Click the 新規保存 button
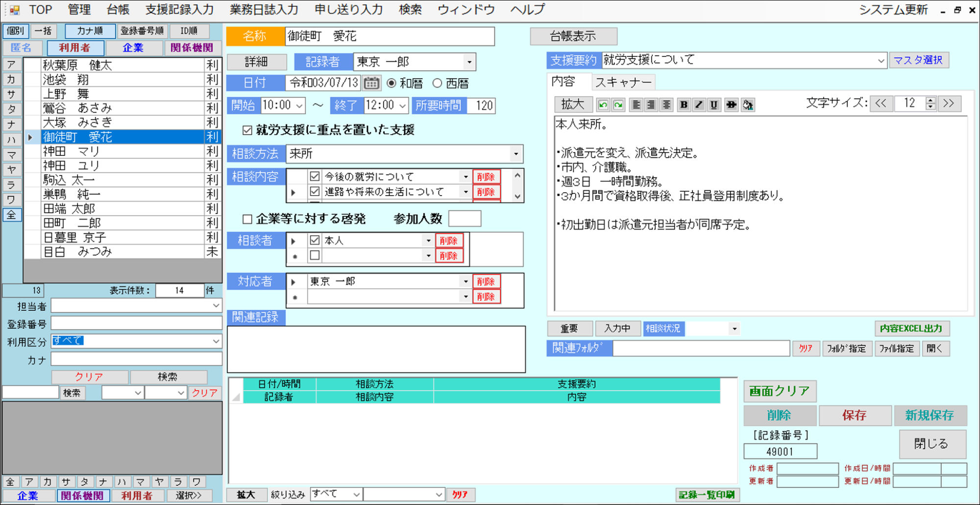The height and width of the screenshot is (505, 980). [930, 416]
